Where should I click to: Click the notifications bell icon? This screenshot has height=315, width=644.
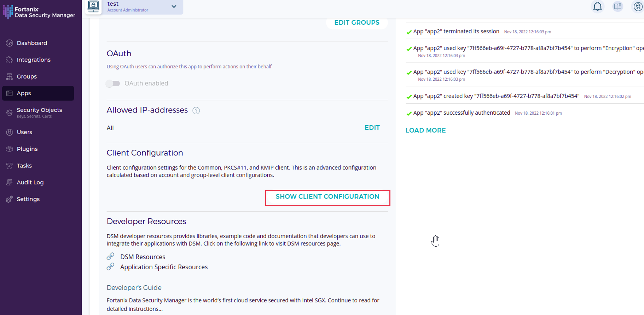597,6
